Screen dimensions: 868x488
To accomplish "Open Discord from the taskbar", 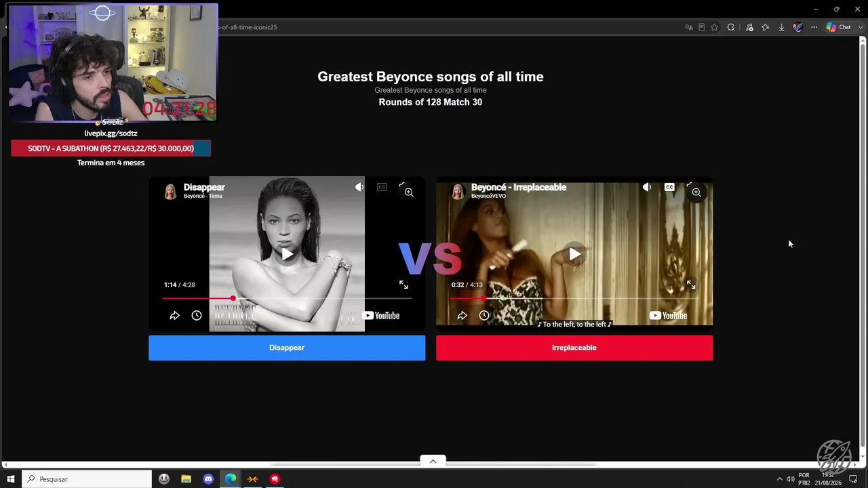I will [208, 479].
